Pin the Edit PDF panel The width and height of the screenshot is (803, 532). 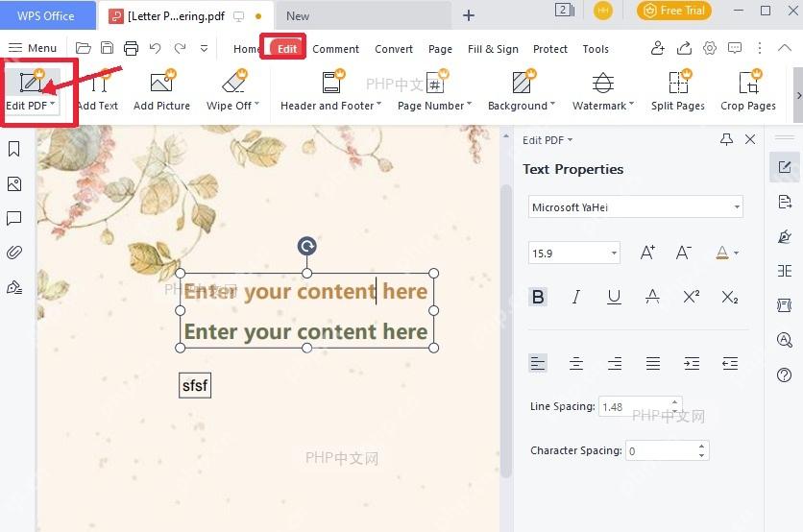726,139
